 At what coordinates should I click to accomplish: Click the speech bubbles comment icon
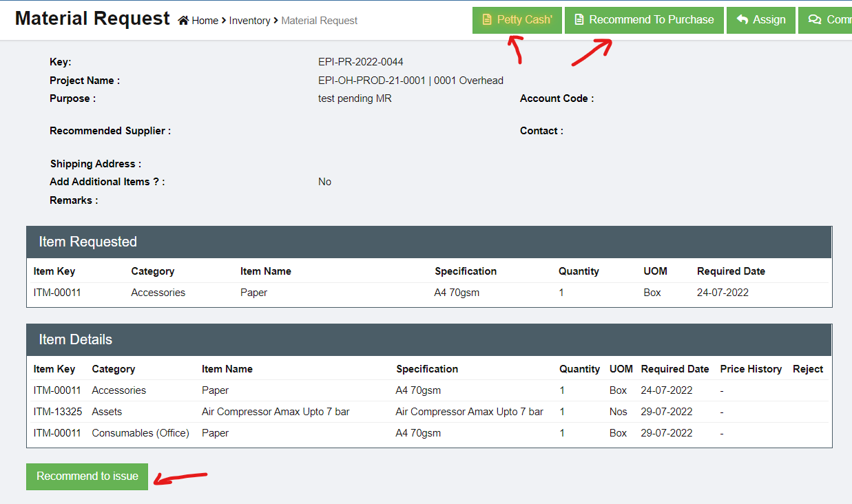[x=814, y=19]
